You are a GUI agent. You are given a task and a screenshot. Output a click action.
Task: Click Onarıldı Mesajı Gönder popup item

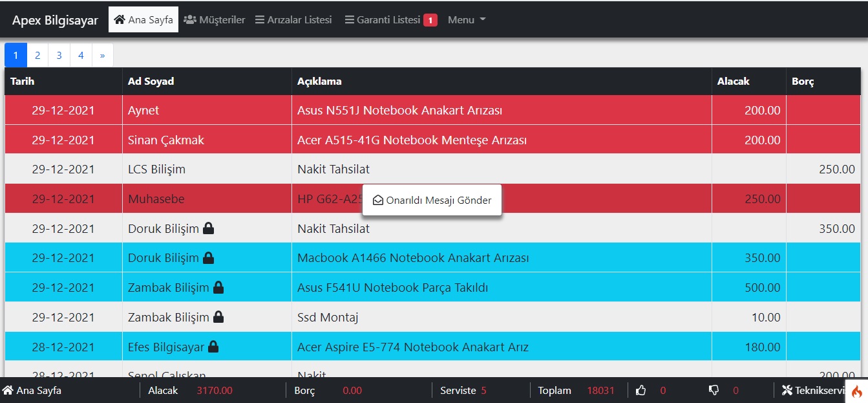[x=432, y=200]
